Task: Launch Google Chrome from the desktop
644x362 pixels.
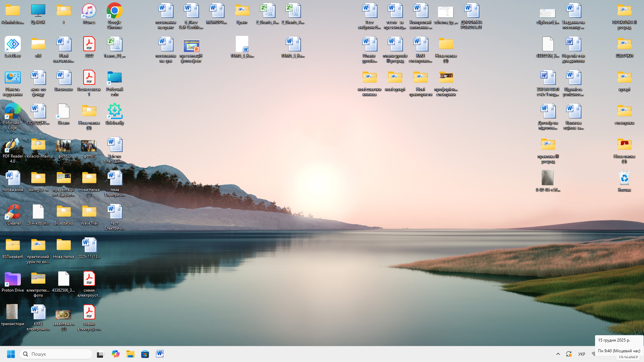Action: [114, 16]
